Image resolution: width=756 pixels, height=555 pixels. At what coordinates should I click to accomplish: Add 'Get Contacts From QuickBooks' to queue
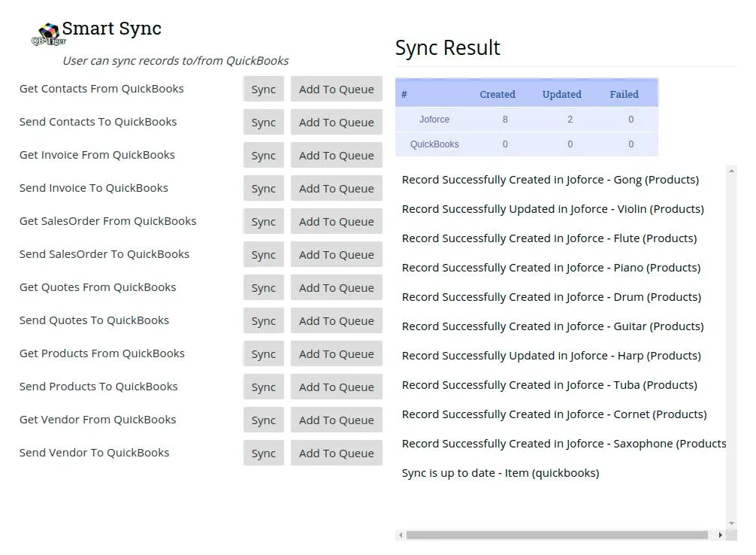click(336, 89)
